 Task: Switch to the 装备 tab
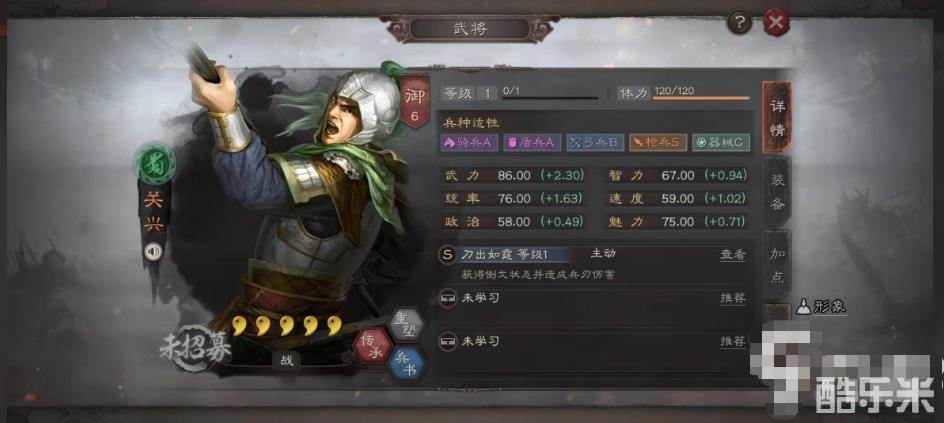777,190
